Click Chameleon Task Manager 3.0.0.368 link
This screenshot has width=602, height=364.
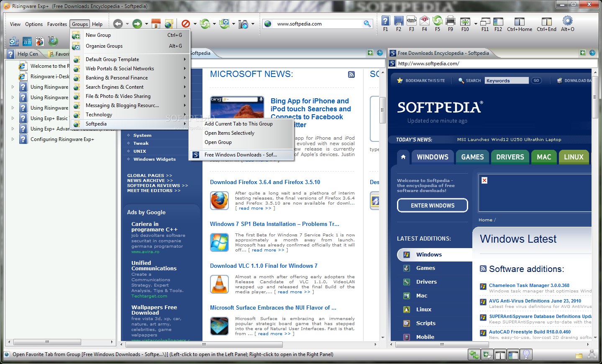coord(529,285)
